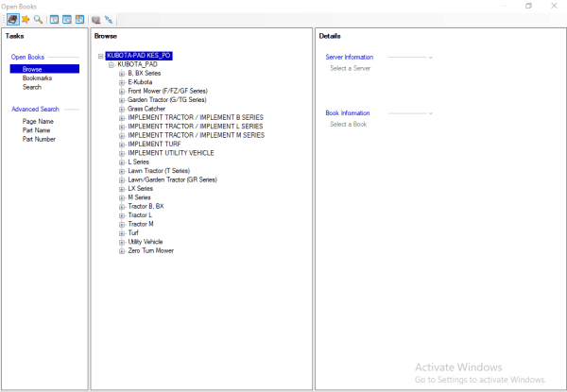Viewport: 567px width, 392px height.
Task: Collapse the Server Information section chevron
Action: (x=431, y=58)
